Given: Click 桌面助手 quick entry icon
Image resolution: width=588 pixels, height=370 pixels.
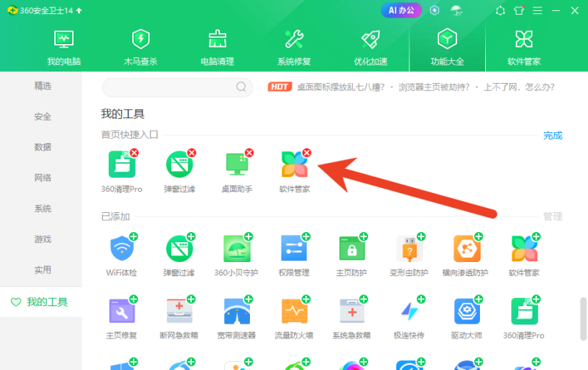Looking at the screenshot, I should pos(237,164).
